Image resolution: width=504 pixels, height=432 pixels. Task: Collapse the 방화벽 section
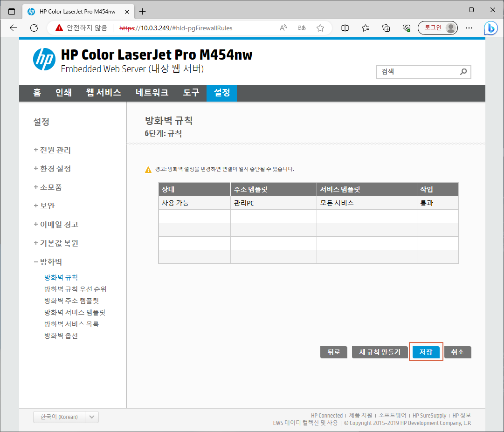click(x=48, y=262)
